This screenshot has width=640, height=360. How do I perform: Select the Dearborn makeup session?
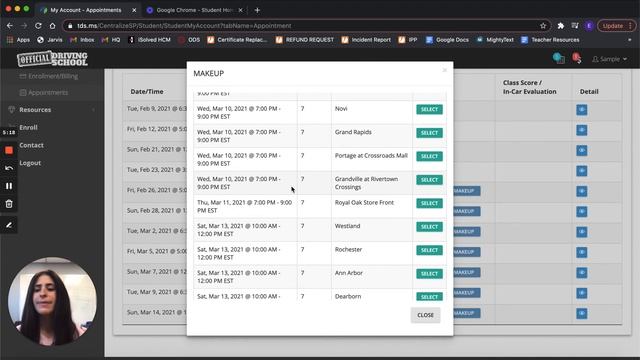(429, 297)
